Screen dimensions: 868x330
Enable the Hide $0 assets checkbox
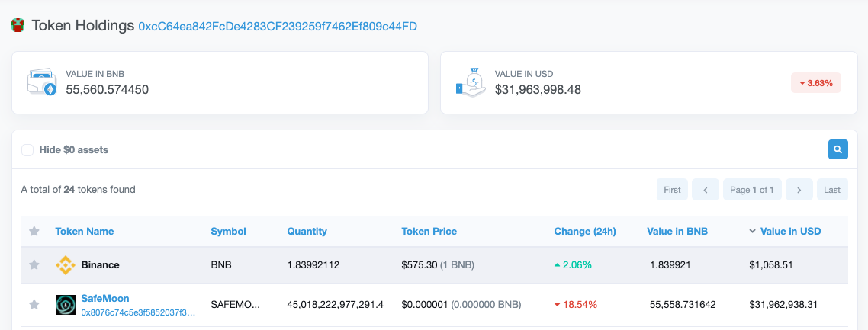tap(27, 150)
